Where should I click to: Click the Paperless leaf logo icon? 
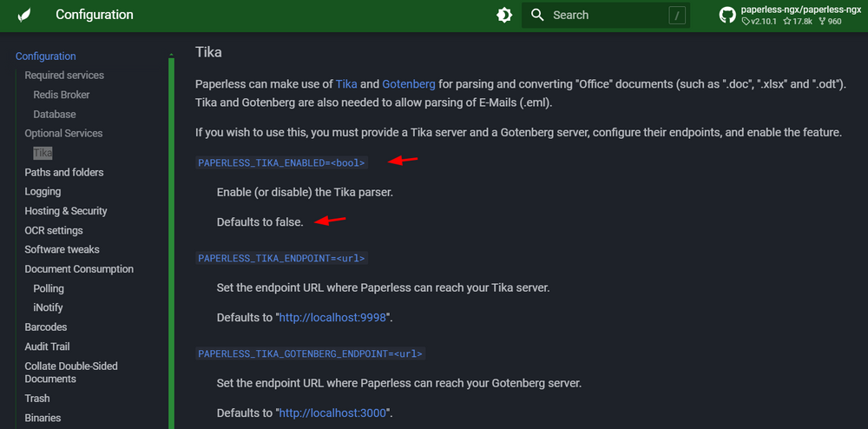[x=23, y=15]
